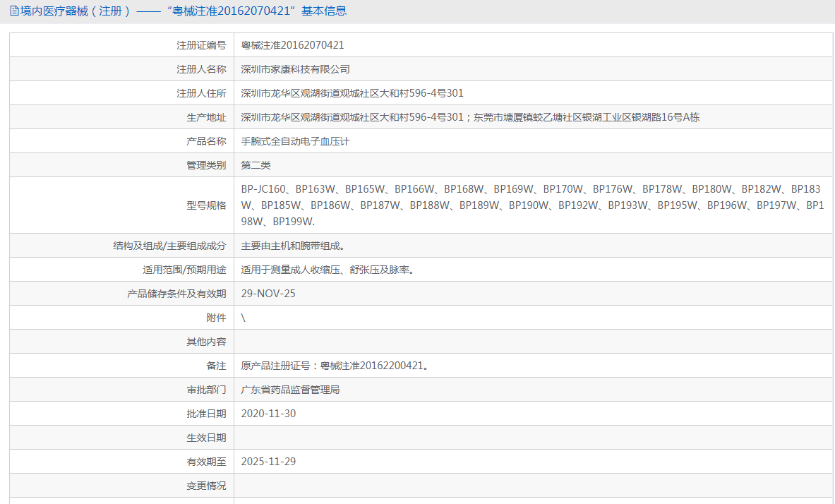
Task: Select registrant address ending 596-4号301 in 注册人住所 row
Action: [x=352, y=93]
